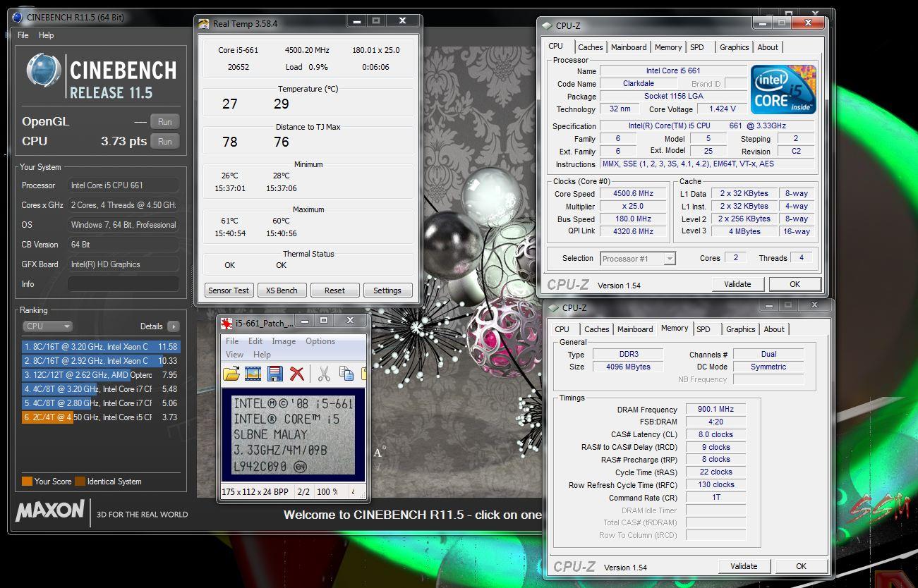Viewport: 918px width, 588px height.
Task: Click OK in the Memory CPU-Z window
Action: (x=801, y=566)
